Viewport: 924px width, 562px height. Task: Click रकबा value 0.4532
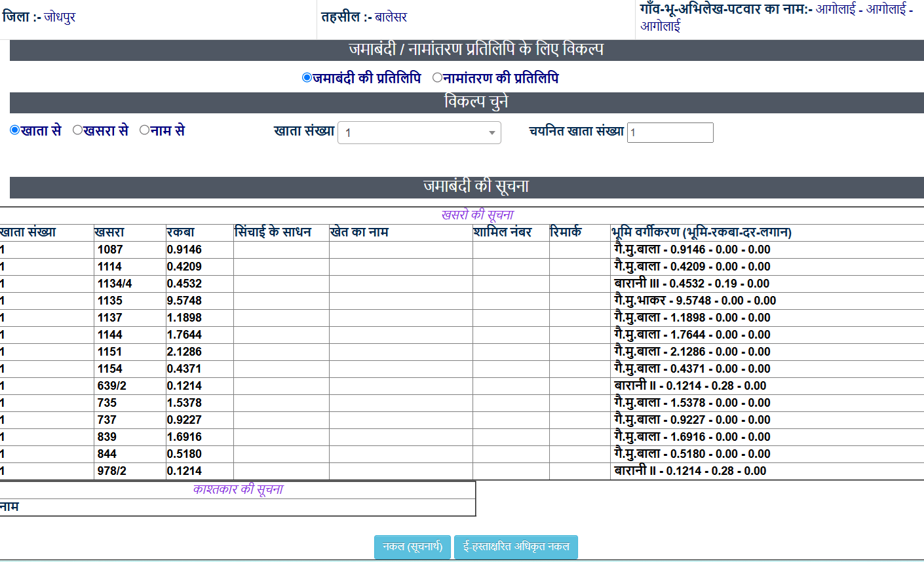click(x=184, y=284)
